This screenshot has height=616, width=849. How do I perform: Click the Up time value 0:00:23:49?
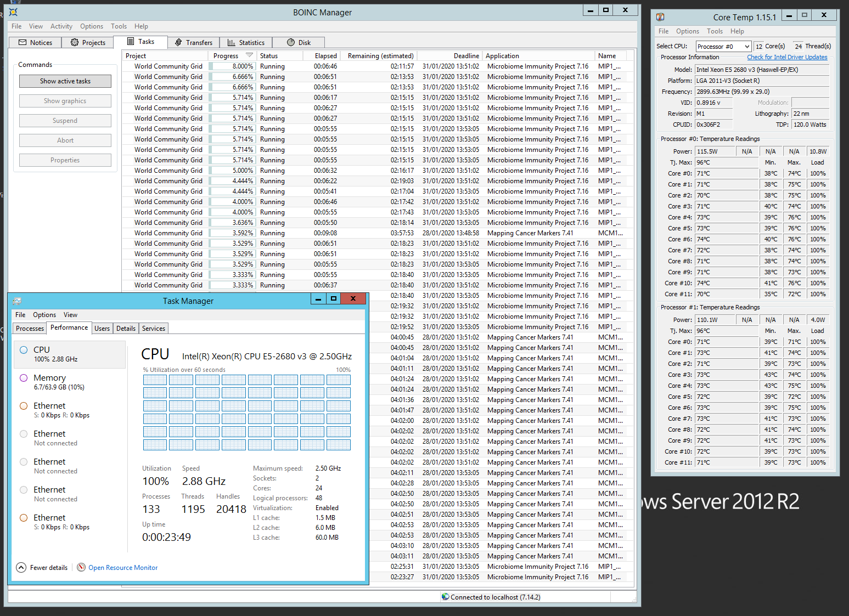coord(166,537)
